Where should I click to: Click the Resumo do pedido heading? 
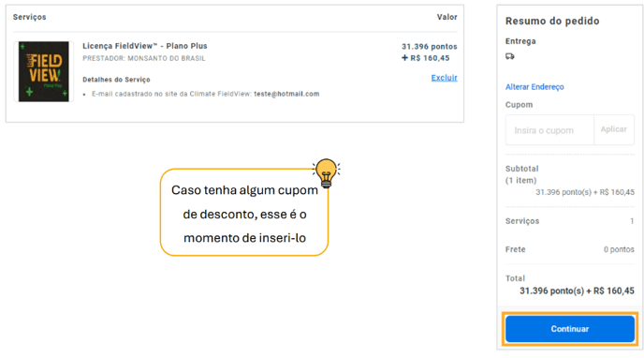[552, 21]
